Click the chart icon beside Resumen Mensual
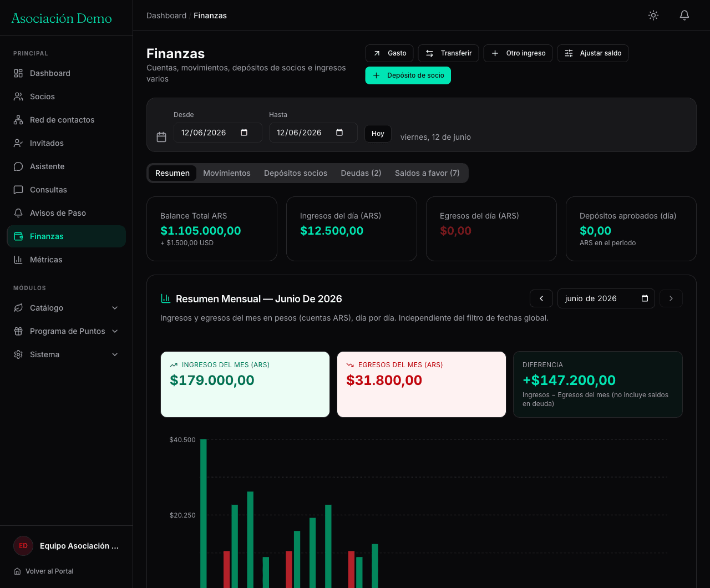The width and height of the screenshot is (710, 588). tap(165, 298)
